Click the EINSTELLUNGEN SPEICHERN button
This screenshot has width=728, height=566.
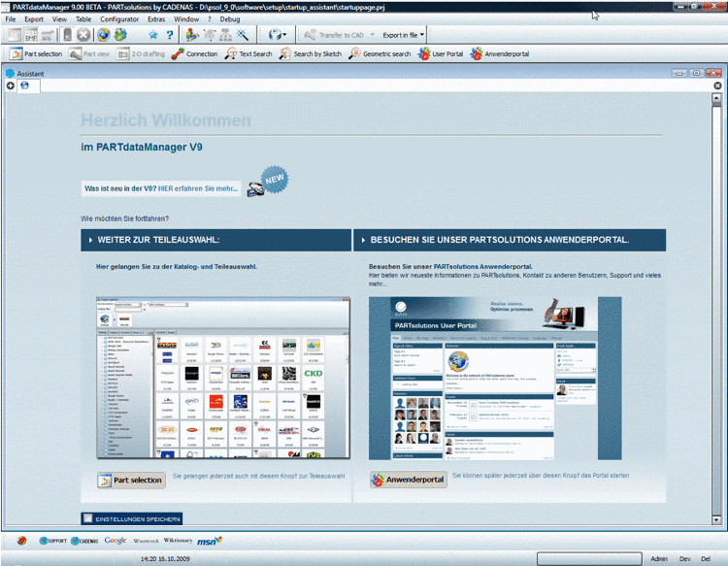click(132, 518)
